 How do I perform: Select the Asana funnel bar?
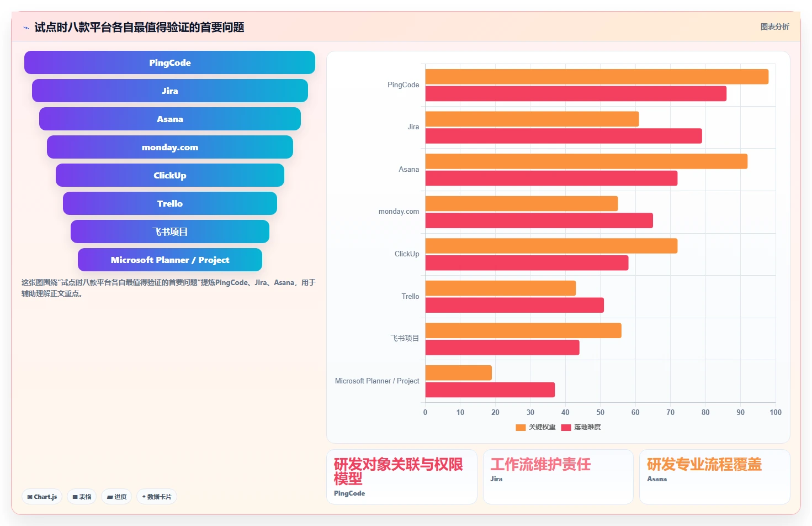coord(169,119)
